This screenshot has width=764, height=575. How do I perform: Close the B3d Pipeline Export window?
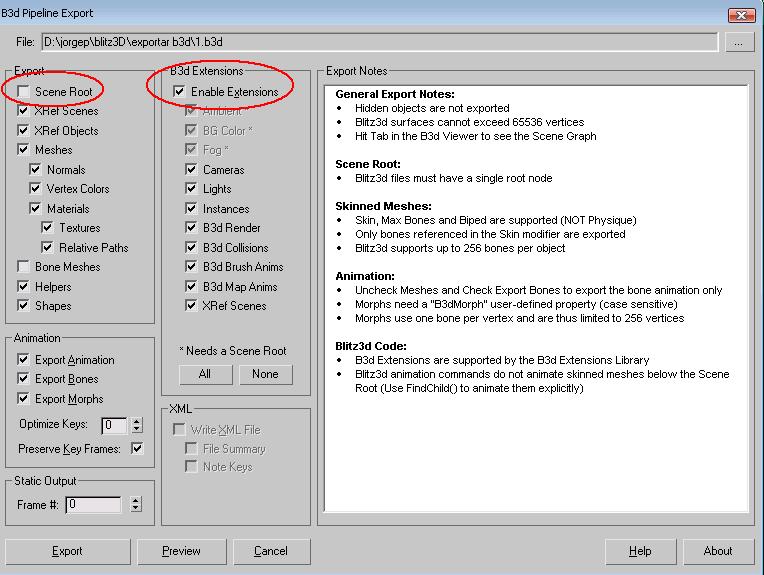[x=742, y=15]
